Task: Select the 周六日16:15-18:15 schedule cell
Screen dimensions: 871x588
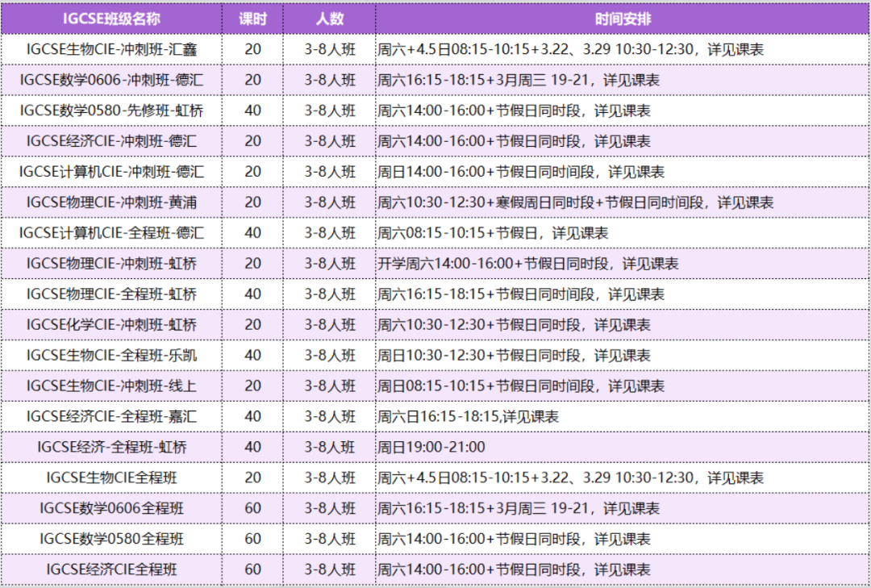Action: click(469, 417)
